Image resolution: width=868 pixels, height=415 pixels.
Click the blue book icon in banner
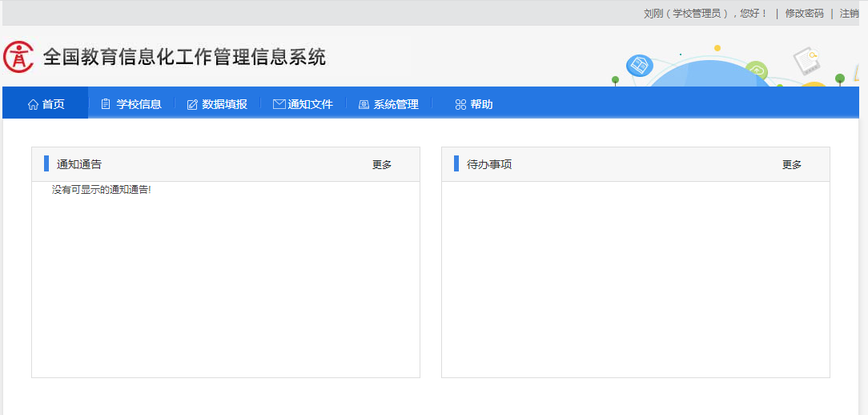point(639,66)
